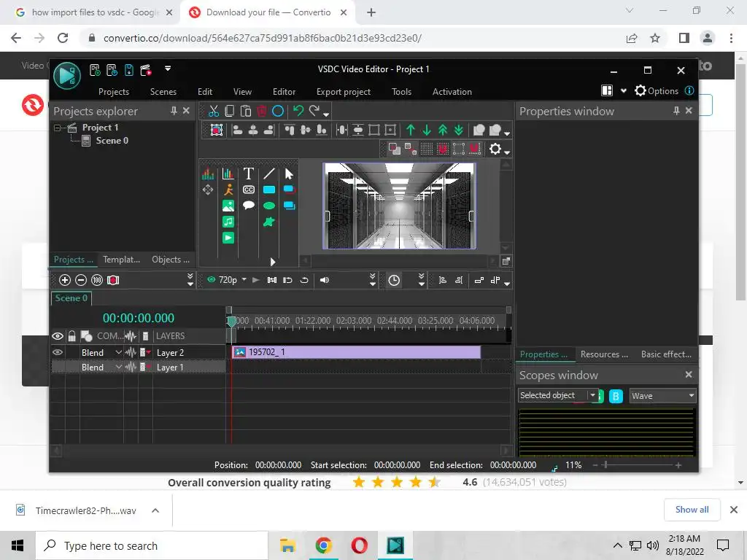
Task: Click the double green down arrows icon
Action: (459, 130)
